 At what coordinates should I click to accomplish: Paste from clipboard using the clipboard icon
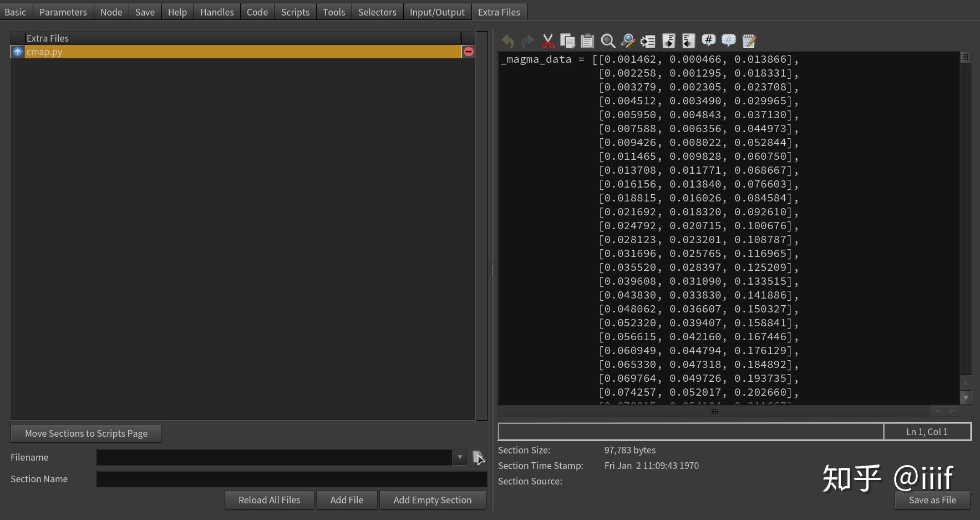(587, 41)
